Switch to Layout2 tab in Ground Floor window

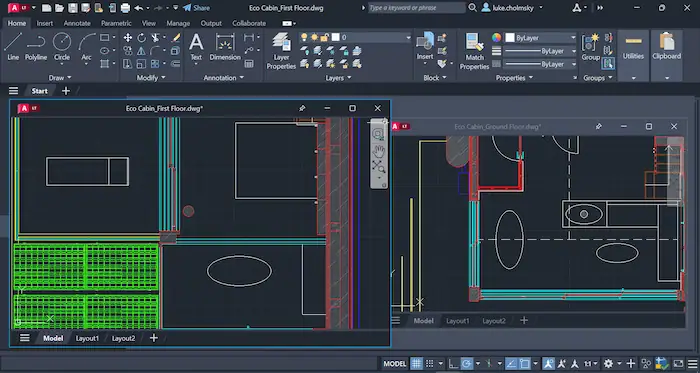[x=494, y=321]
